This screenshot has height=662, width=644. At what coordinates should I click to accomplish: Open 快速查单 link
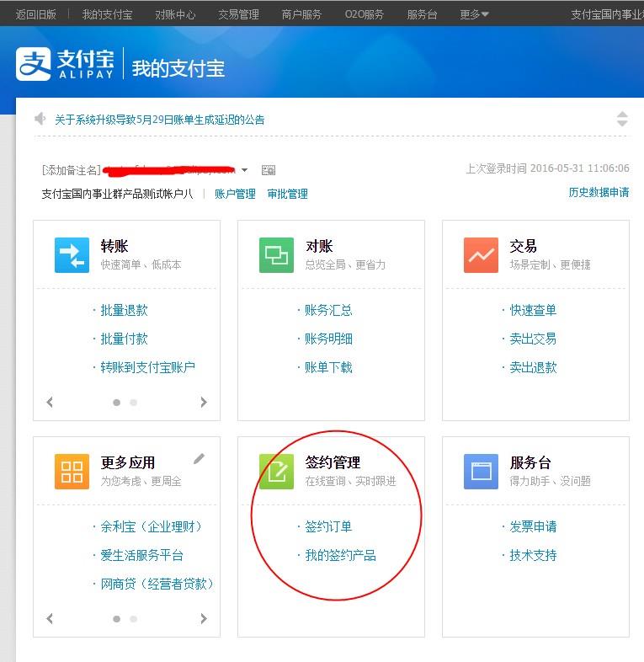pyautogui.click(x=533, y=310)
